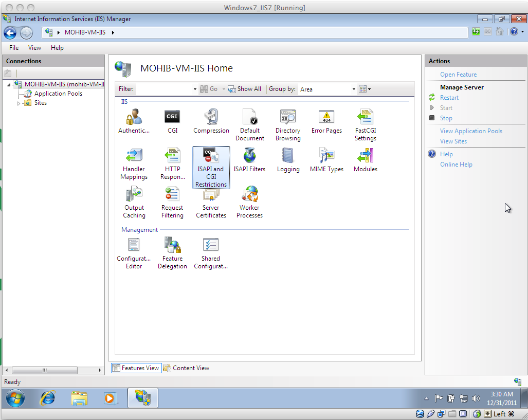Image resolution: width=528 pixels, height=420 pixels.
Task: Collapse the MOHIB-VM-IIS server node
Action: (x=9, y=85)
